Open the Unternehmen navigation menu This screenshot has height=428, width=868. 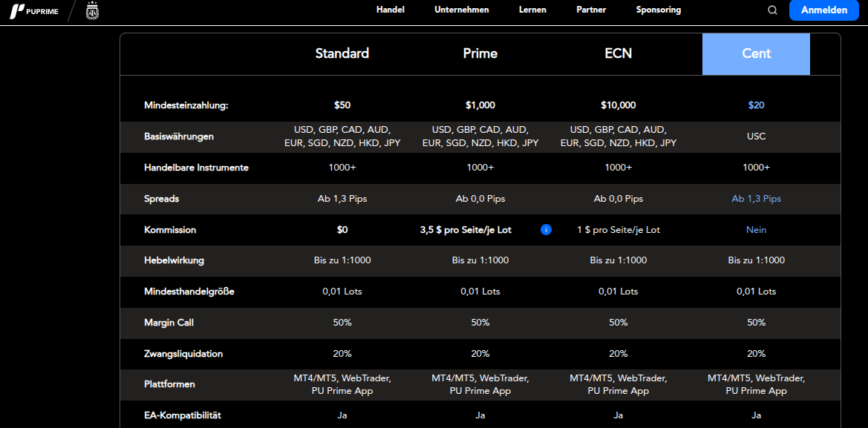(x=462, y=10)
